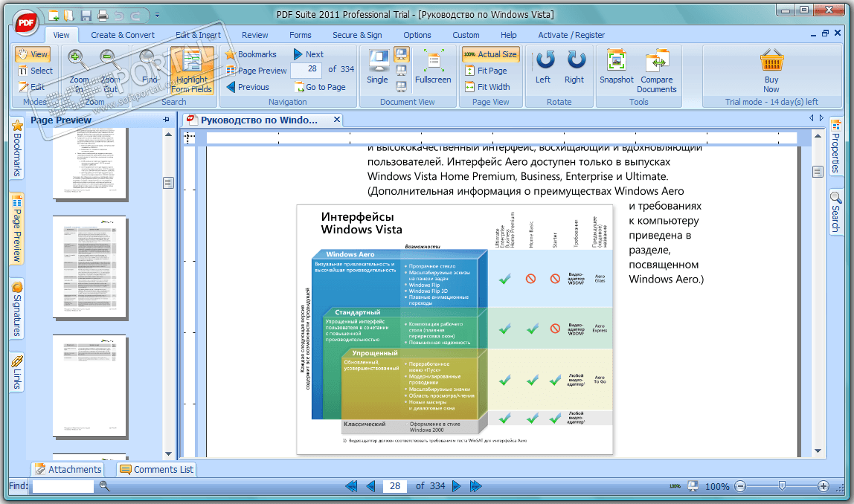This screenshot has width=854, height=504.
Task: Open the Secure & Sign ribbon tab
Action: (357, 35)
